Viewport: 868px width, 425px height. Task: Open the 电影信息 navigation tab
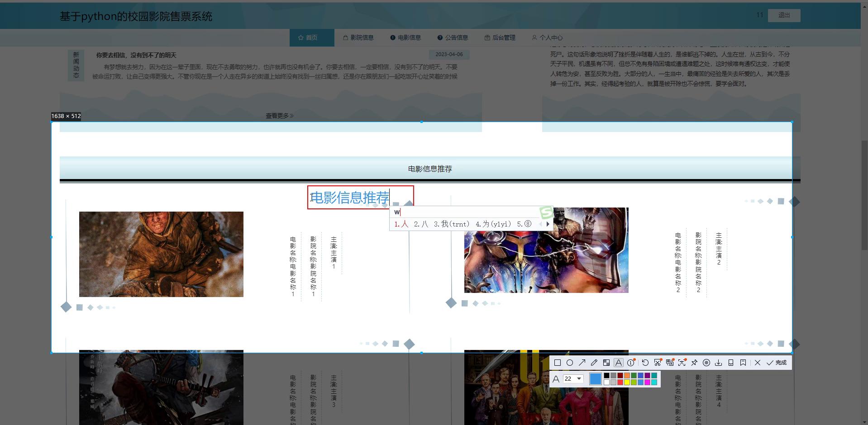[405, 38]
